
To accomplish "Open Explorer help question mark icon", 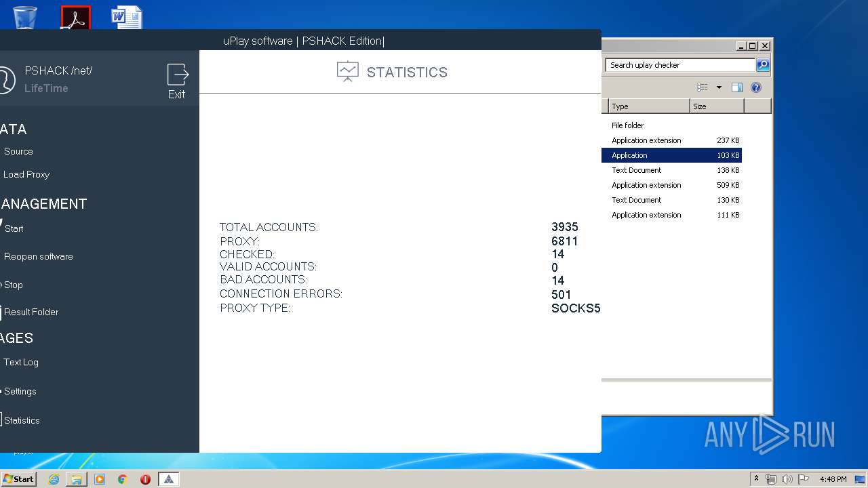I will coord(756,87).
